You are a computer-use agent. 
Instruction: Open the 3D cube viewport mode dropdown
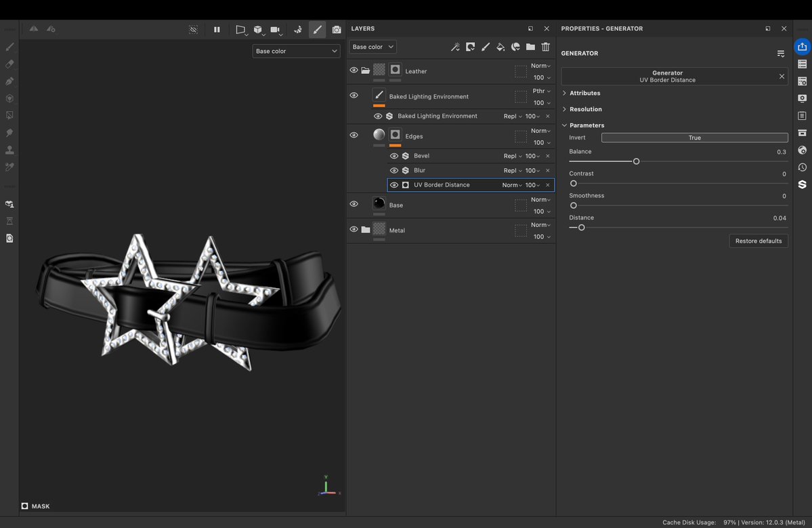click(x=259, y=30)
